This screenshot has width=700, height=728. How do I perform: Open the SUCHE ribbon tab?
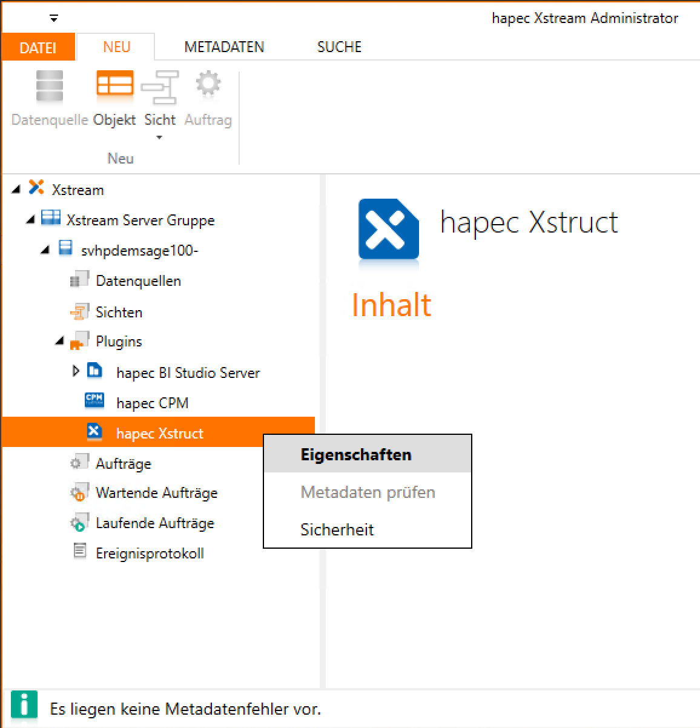point(339,47)
